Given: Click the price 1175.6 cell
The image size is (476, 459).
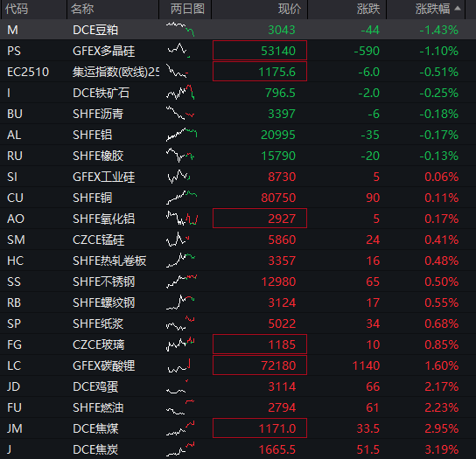Looking at the screenshot, I should [x=260, y=72].
